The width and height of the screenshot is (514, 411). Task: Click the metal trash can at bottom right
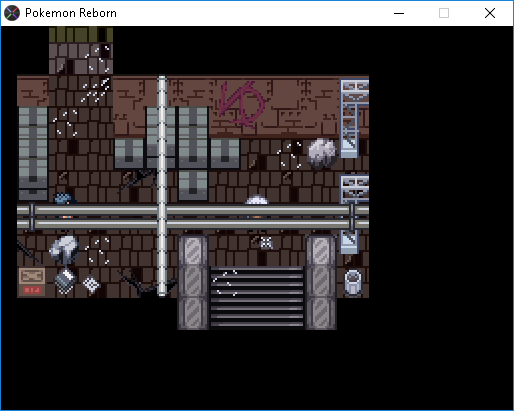pos(352,283)
